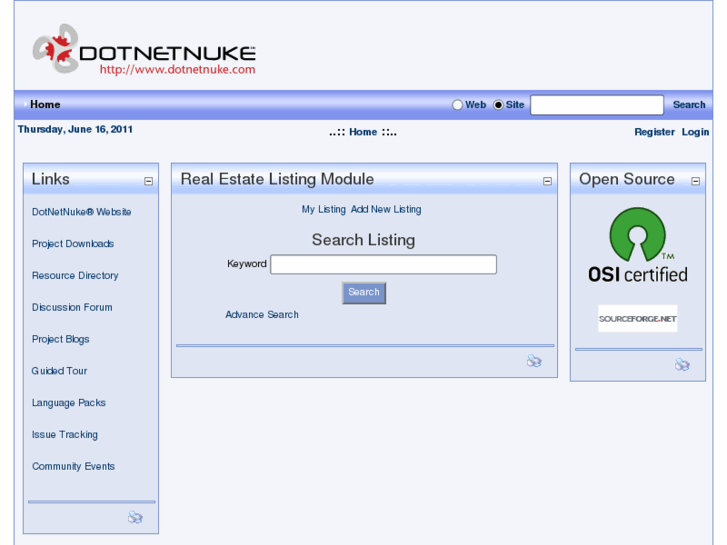Click the Open Source panel title

(x=627, y=180)
